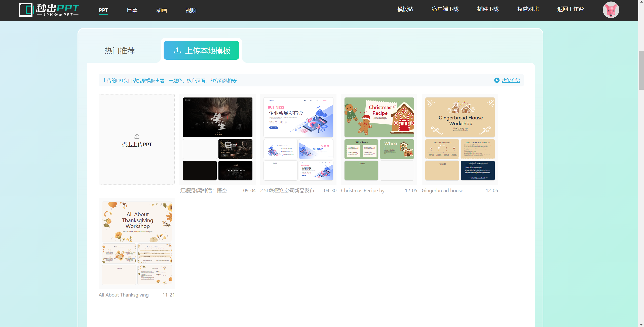
Task: Click the upload arrow icon in 点击上传PPT box
Action: [137, 136]
